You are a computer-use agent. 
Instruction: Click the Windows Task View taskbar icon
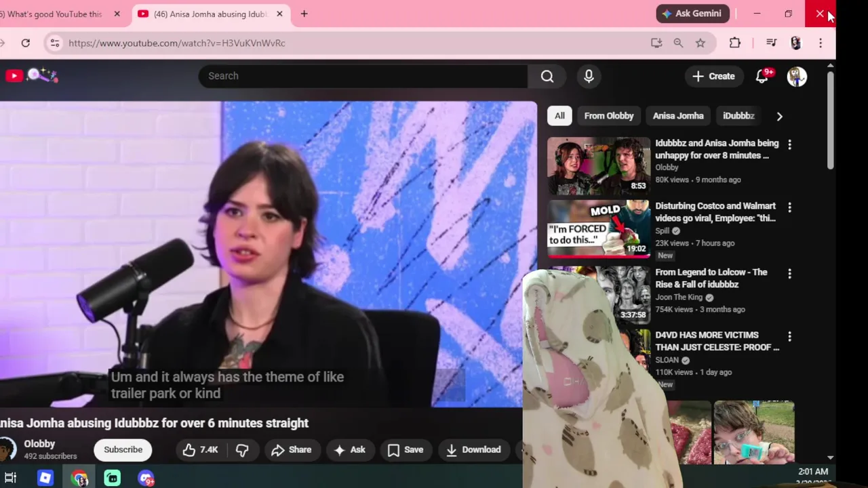pyautogui.click(x=10, y=478)
